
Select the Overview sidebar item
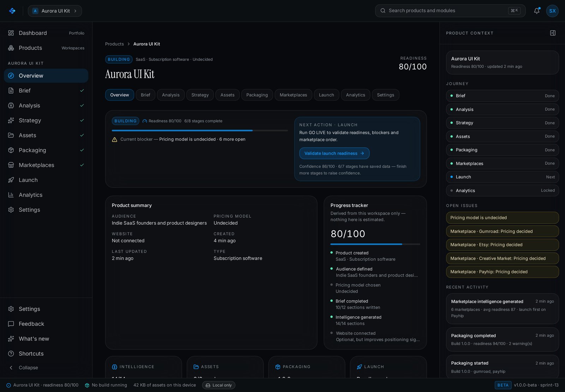tap(46, 76)
